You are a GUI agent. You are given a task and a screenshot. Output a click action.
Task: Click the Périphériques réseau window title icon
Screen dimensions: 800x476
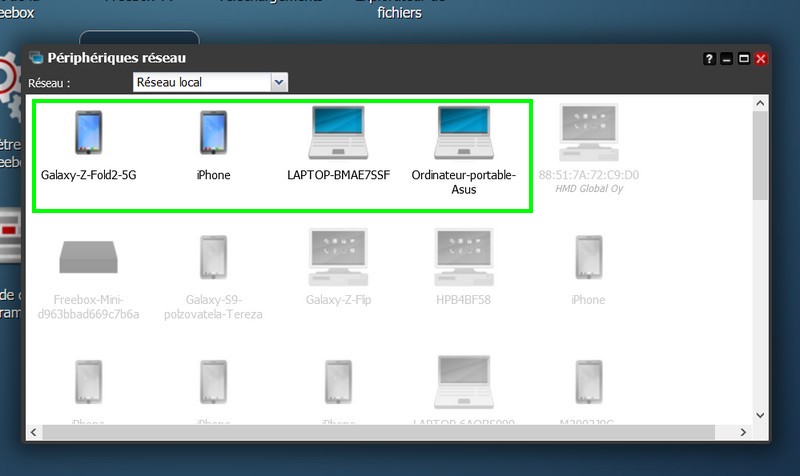(x=36, y=58)
